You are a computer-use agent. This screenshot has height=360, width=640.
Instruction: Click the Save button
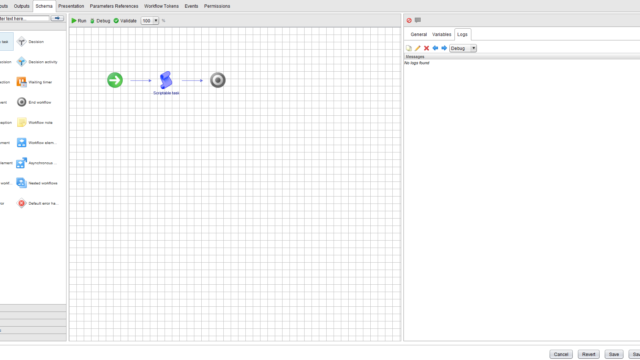coord(614,354)
